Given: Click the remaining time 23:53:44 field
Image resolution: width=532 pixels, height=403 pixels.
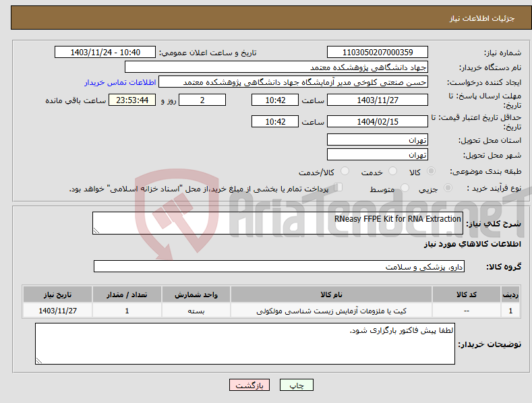Looking at the screenshot, I should click(132, 100).
